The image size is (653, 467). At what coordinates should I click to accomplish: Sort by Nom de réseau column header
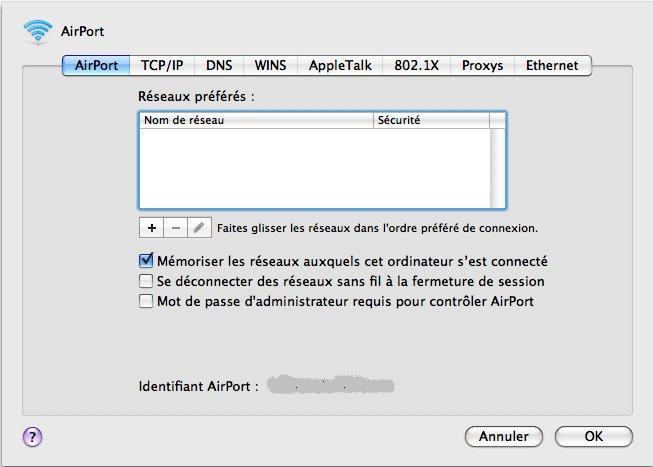256,120
